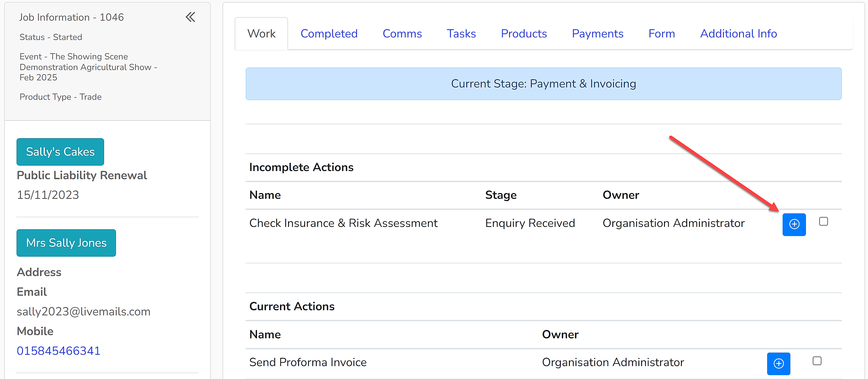Open the Form tab
This screenshot has width=868, height=379.
click(x=662, y=34)
